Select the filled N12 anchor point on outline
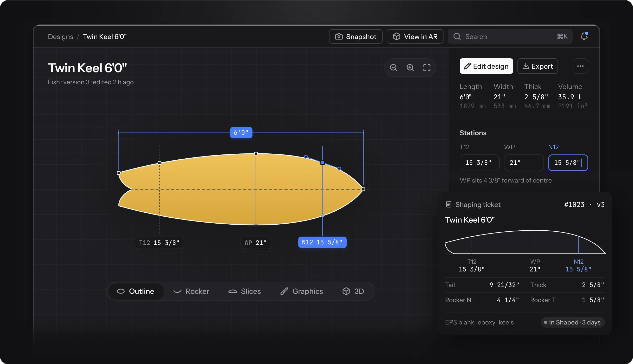Viewport: 633px width, 364px height. coord(322,163)
